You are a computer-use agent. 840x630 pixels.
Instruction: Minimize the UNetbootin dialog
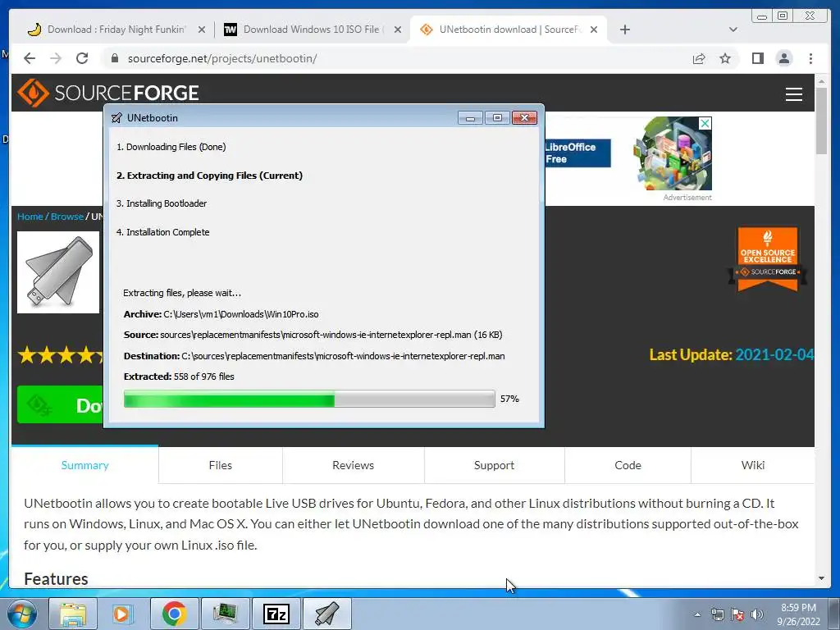click(x=470, y=118)
